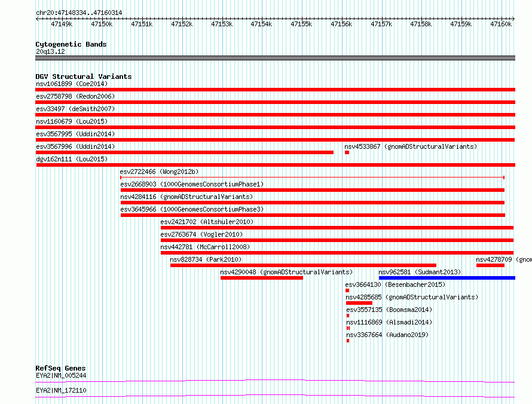Click the blue nsv962581 (Sudmant2013) variant bar
This screenshot has width=532, height=404.
coord(447,278)
